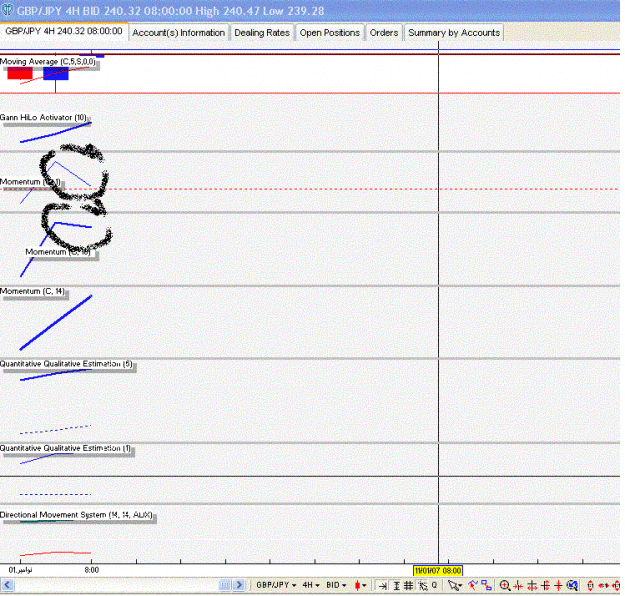Click the zoom in magnifier icon
This screenshot has width=625, height=596.
505,586
